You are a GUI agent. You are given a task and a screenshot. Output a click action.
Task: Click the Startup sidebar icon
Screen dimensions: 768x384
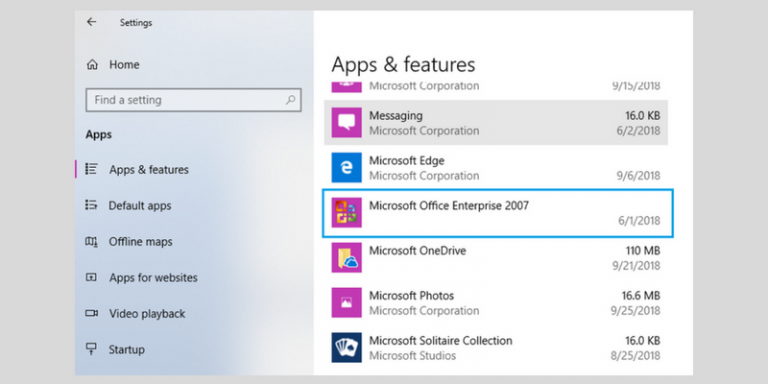click(x=91, y=349)
